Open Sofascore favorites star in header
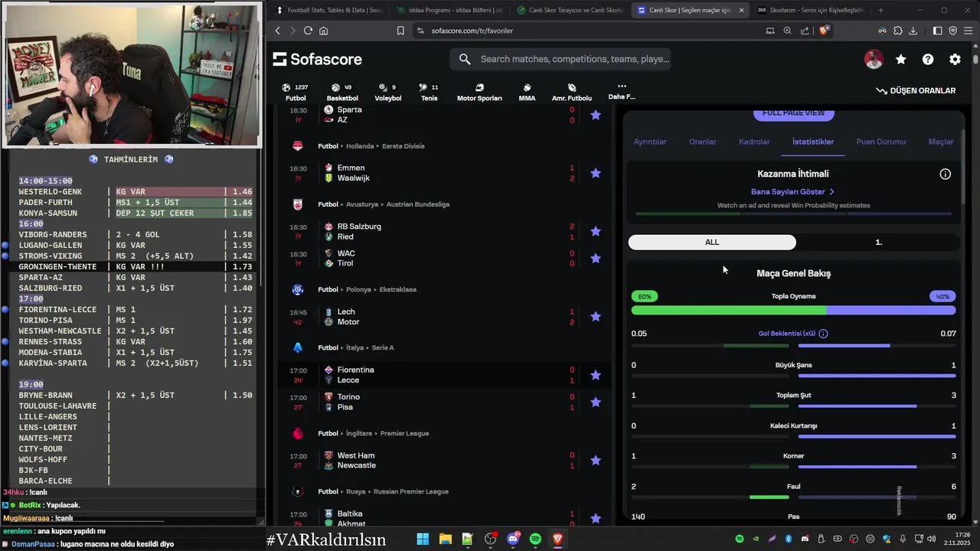Image resolution: width=980 pixels, height=551 pixels. click(x=900, y=60)
